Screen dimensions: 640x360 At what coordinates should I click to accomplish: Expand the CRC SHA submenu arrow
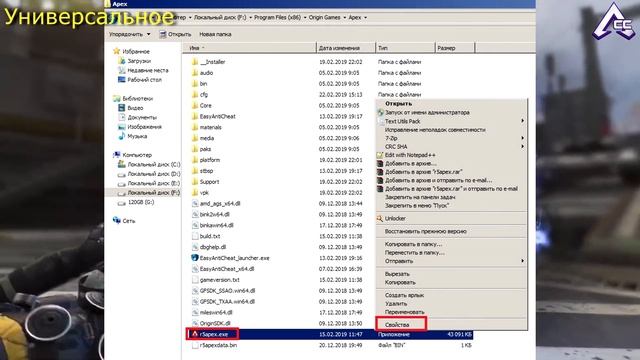(522, 146)
